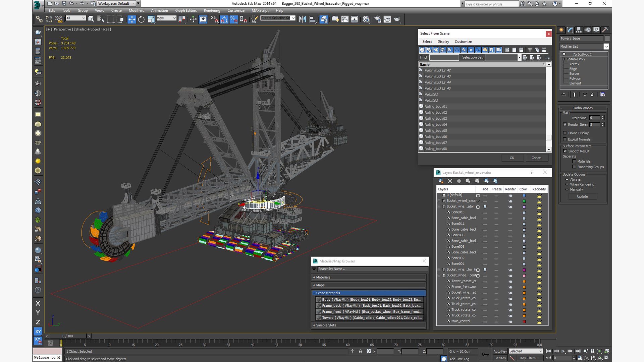Open Customize menu in Select From Scene

coord(463,42)
